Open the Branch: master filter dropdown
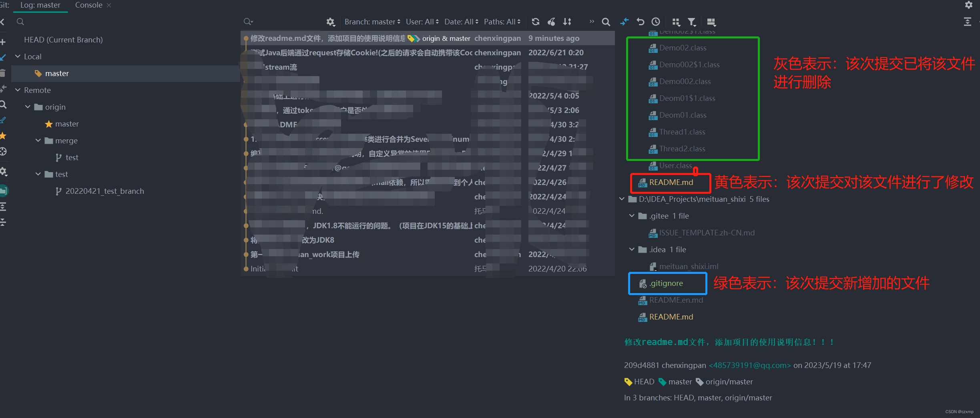 pos(372,22)
